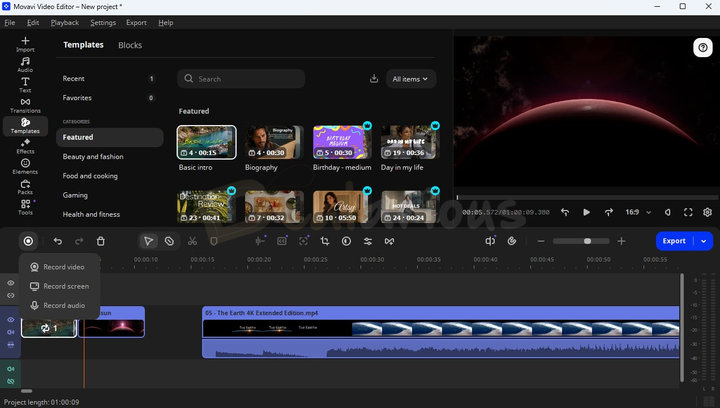Select the pointer selection tool
This screenshot has width=720, height=408.
(148, 241)
